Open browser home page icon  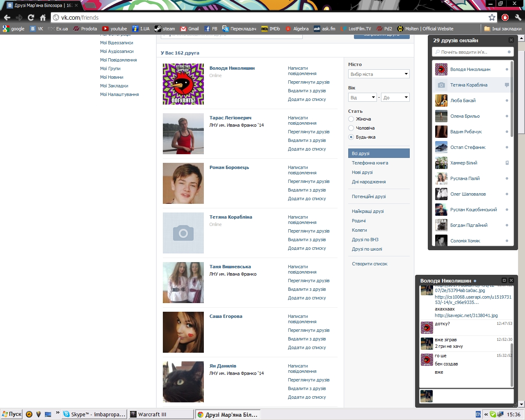[x=43, y=18]
